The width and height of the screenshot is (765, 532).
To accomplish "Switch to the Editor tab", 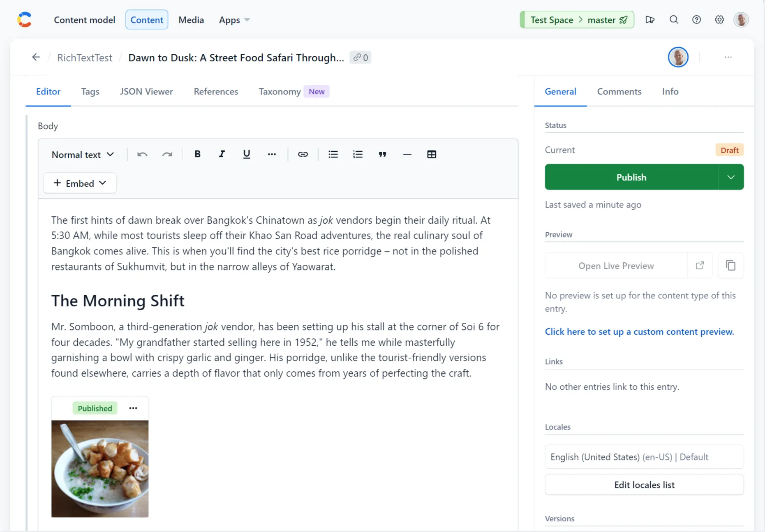I will pos(48,92).
